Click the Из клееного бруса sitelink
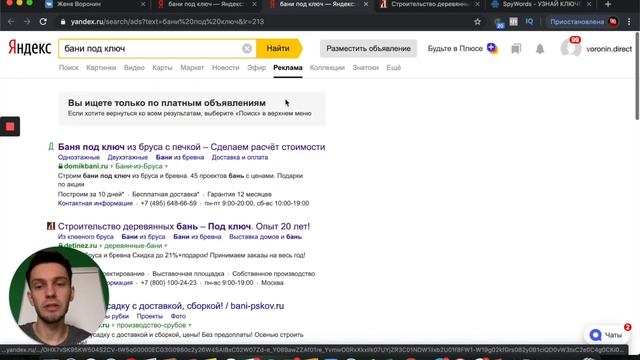Viewport: 640px width, 360px height. 86,237
